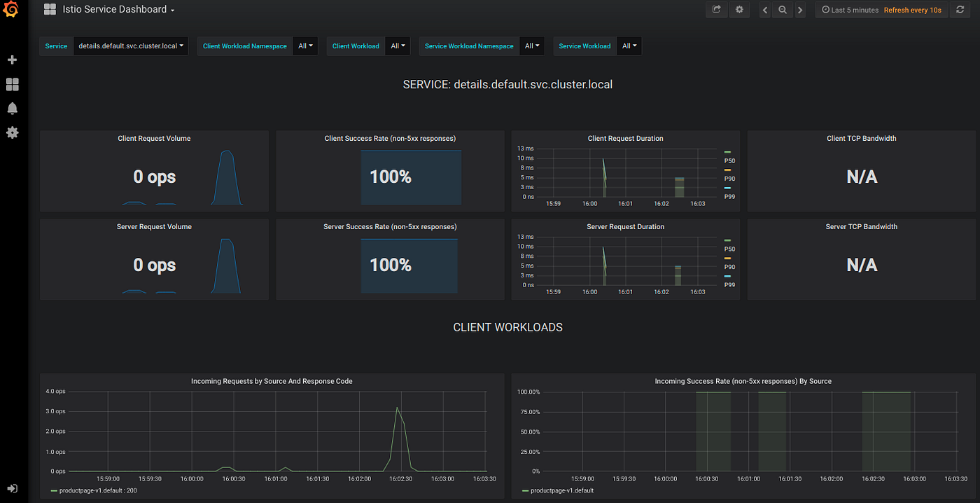
Task: Click the Server Success Rate panel title
Action: [x=390, y=226]
